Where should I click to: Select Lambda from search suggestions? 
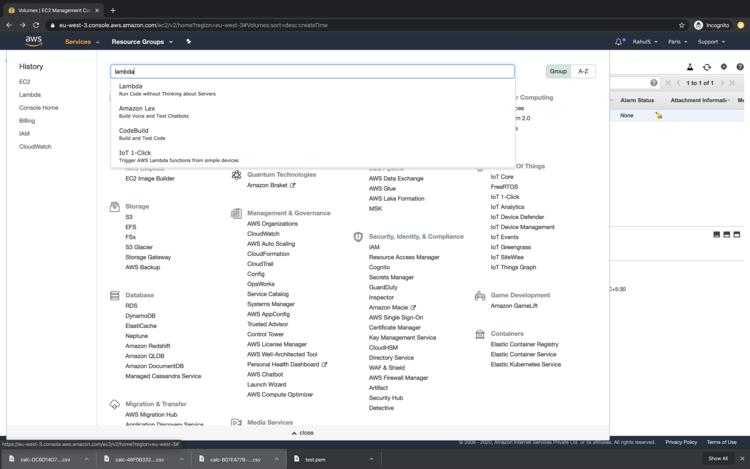tap(131, 87)
